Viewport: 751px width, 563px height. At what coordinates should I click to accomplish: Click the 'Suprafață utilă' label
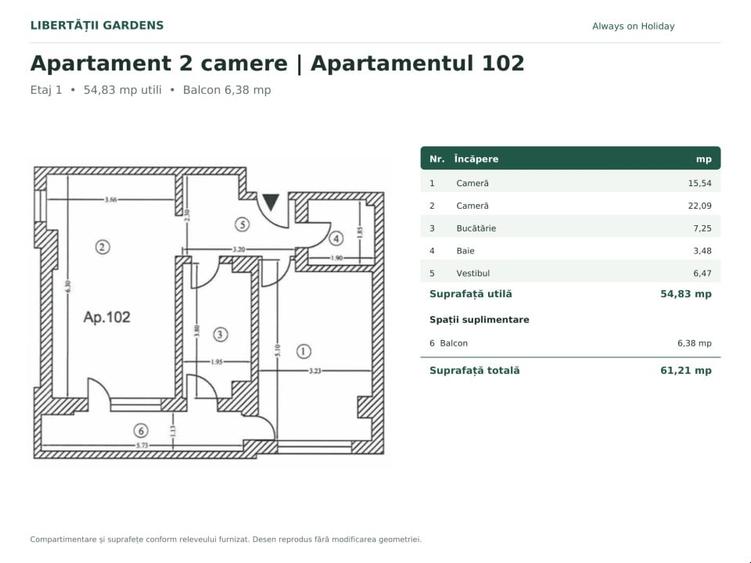471,294
